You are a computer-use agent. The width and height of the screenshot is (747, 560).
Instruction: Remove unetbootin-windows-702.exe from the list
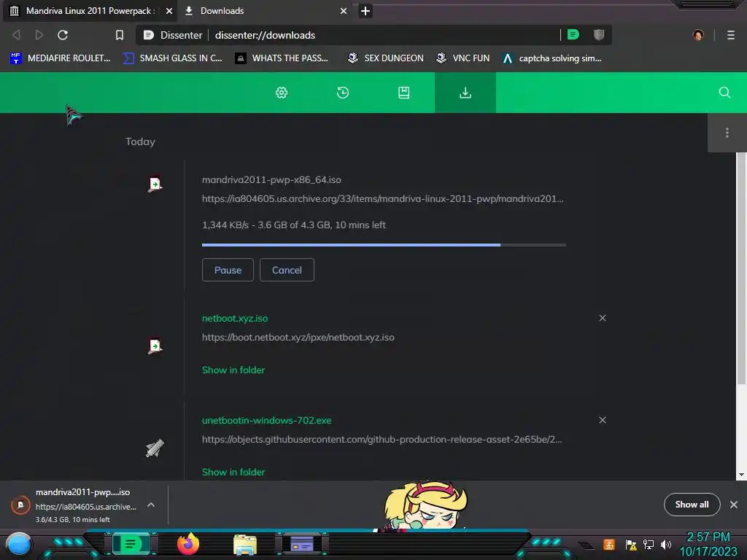click(603, 420)
